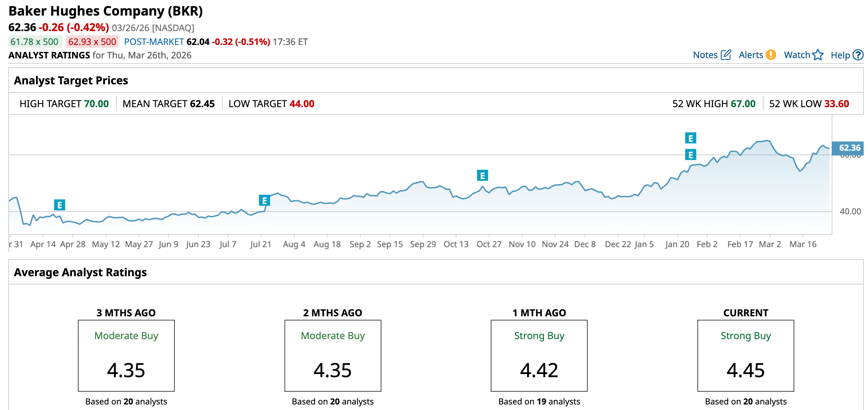Click the Watch link text
The width and height of the screenshot is (868, 410).
pos(797,55)
